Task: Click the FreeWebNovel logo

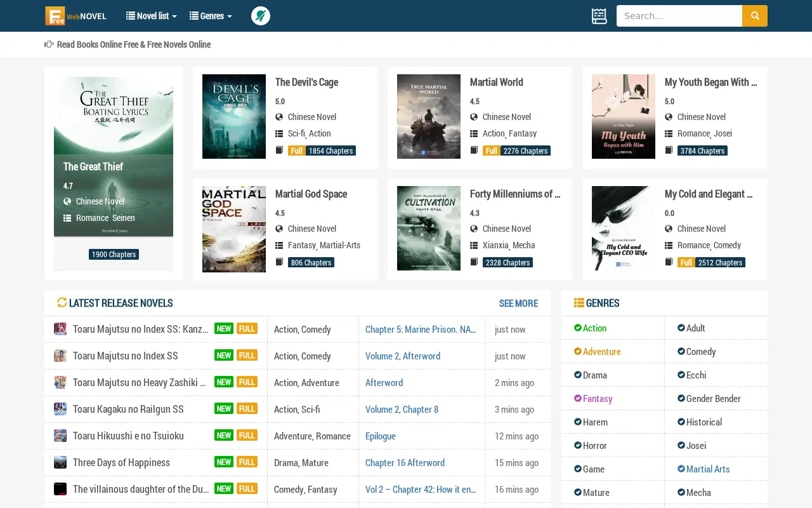Action: 75,16
